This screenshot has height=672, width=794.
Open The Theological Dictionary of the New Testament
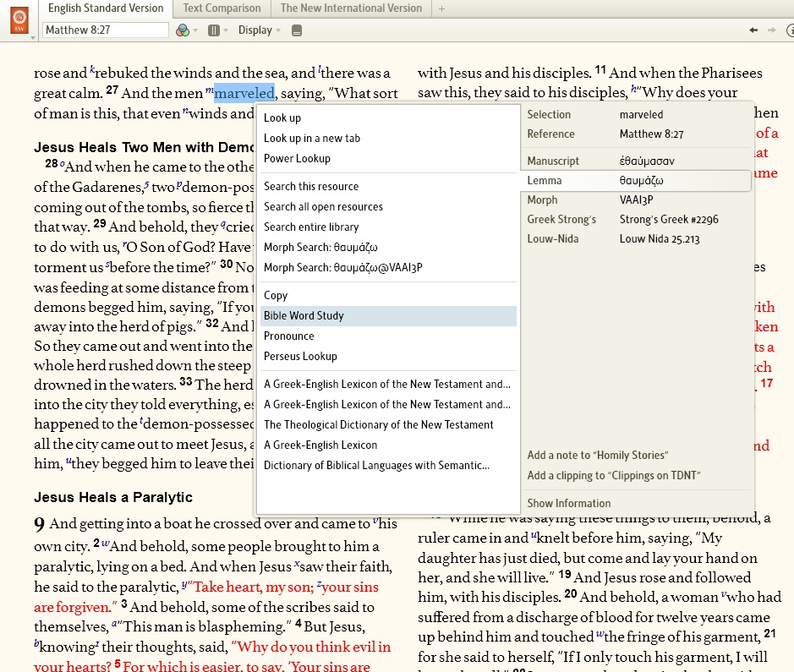(x=387, y=424)
